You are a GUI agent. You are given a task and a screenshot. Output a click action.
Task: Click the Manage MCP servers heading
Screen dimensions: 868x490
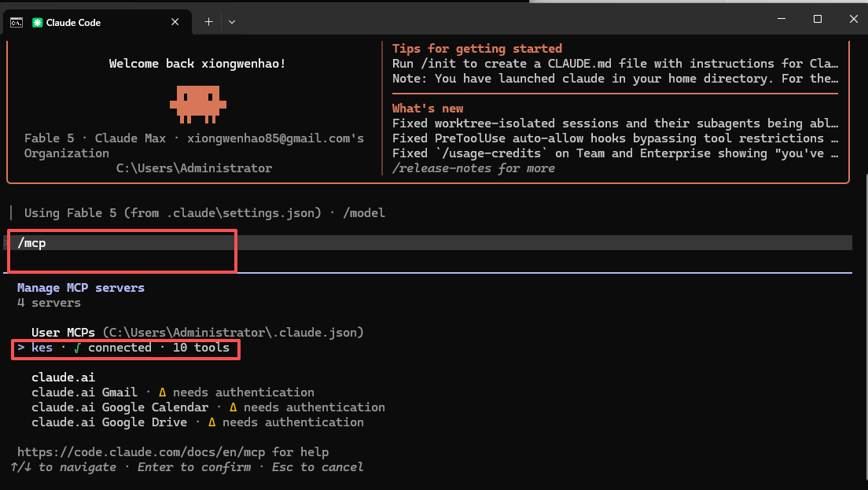click(81, 288)
